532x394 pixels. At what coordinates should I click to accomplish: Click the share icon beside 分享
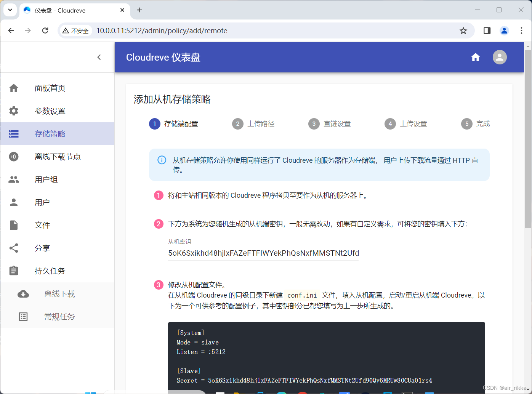14,248
